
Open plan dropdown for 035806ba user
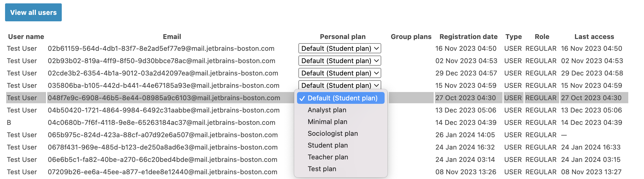[x=339, y=85]
